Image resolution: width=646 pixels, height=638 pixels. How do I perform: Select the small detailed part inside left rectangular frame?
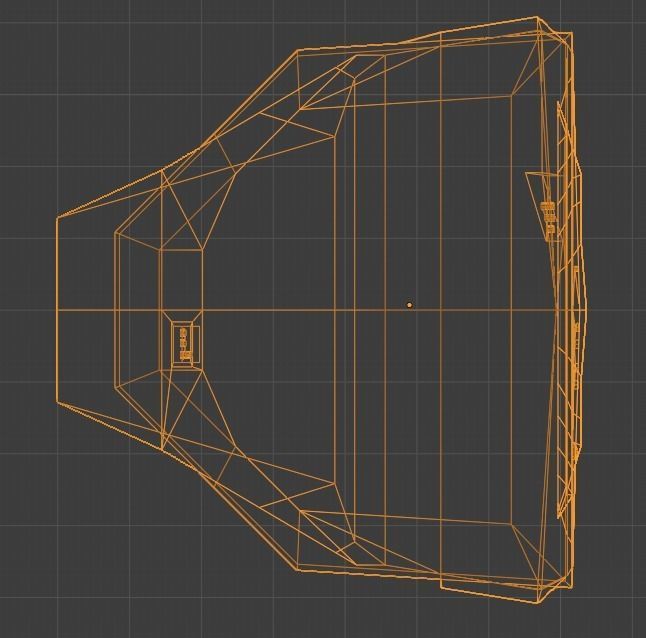(x=185, y=344)
